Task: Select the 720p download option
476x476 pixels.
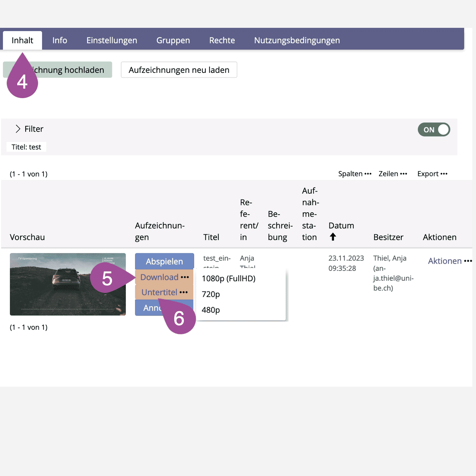Action: click(211, 294)
